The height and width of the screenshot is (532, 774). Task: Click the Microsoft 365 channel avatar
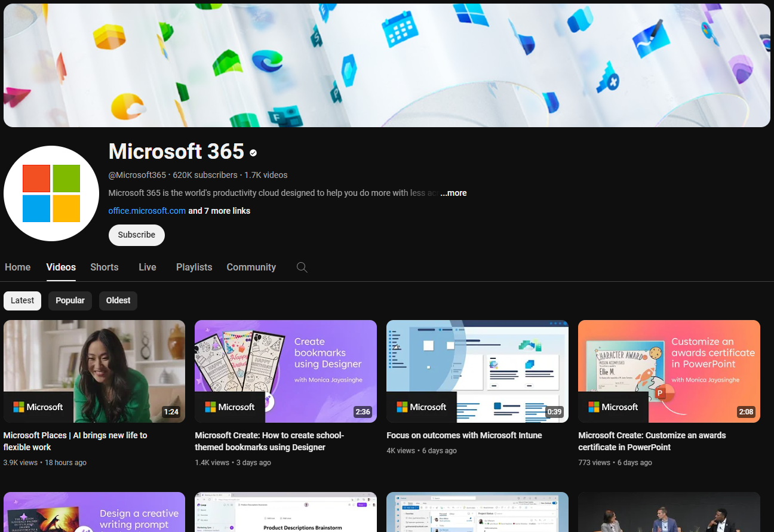click(x=51, y=193)
